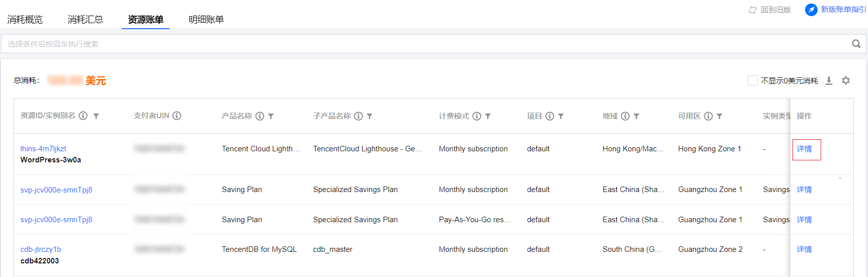Image resolution: width=868 pixels, height=277 pixels.
Task: Click the 新版账单指引 compass icon
Action: pyautogui.click(x=811, y=10)
